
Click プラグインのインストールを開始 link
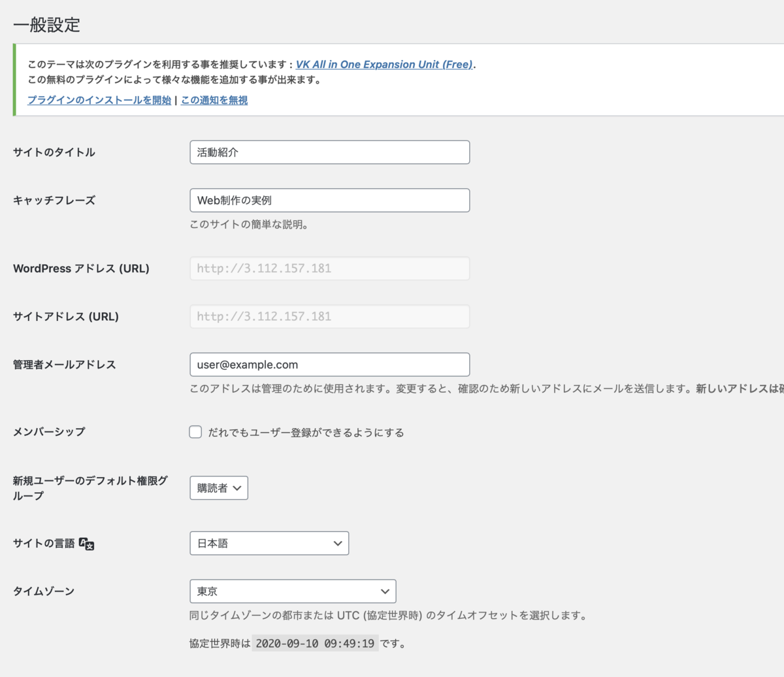pyautogui.click(x=98, y=100)
